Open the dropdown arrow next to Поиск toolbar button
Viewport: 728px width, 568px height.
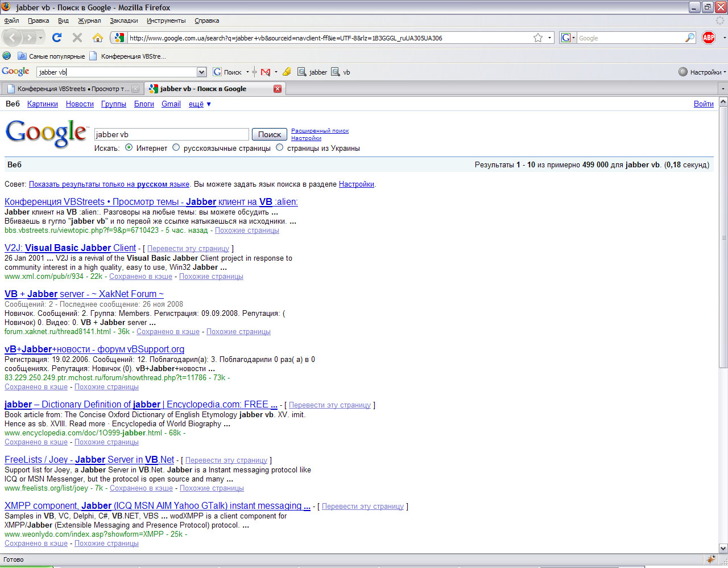[x=247, y=72]
